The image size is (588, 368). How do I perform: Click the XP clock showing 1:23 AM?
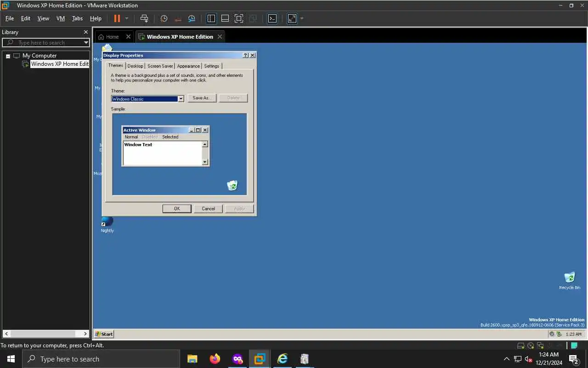pyautogui.click(x=574, y=334)
